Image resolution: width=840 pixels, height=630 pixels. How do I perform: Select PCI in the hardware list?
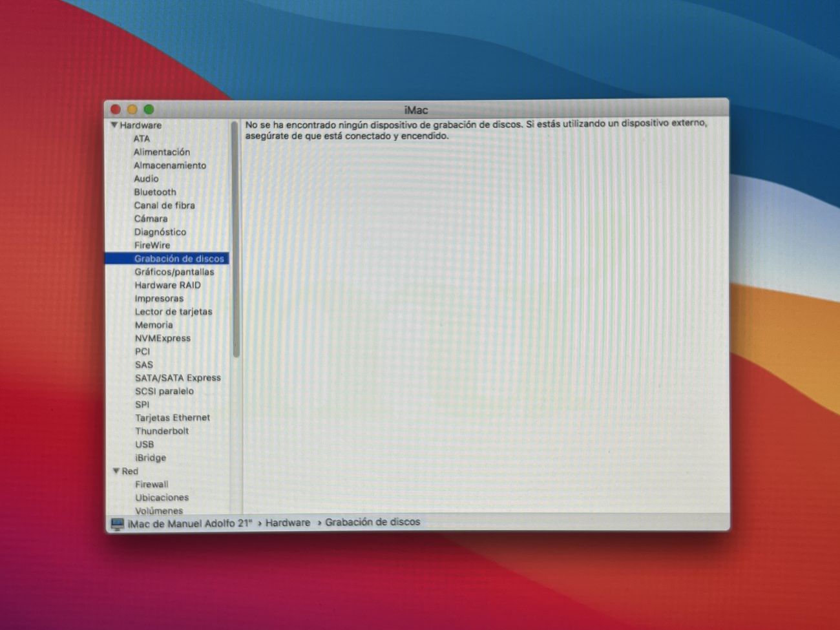[142, 352]
